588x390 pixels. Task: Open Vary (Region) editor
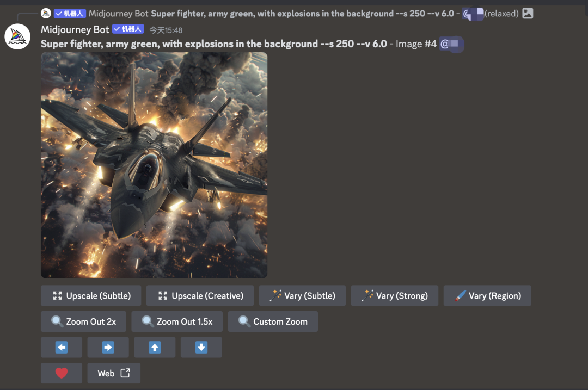coord(487,295)
